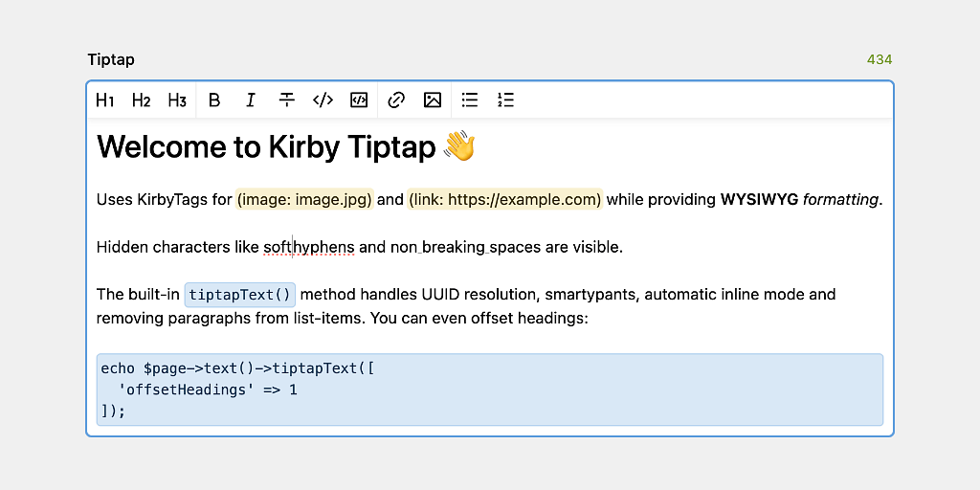Click the tiptapText() inline code

coord(240,295)
